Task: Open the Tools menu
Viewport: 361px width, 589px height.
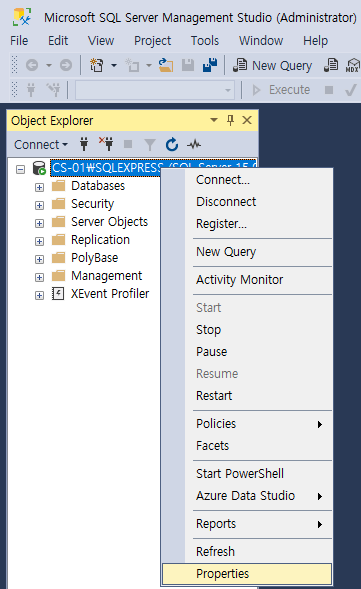Action: pos(205,41)
